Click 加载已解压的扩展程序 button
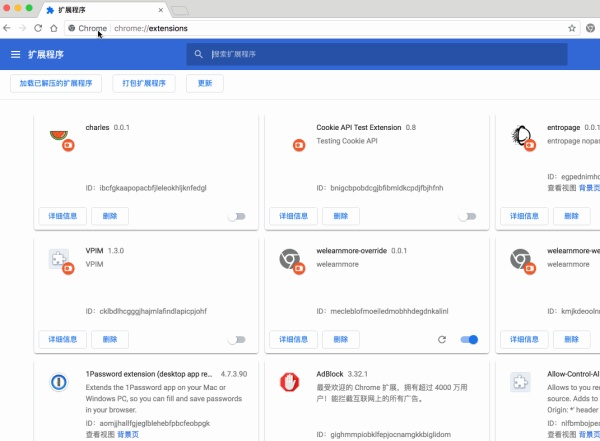 click(56, 83)
